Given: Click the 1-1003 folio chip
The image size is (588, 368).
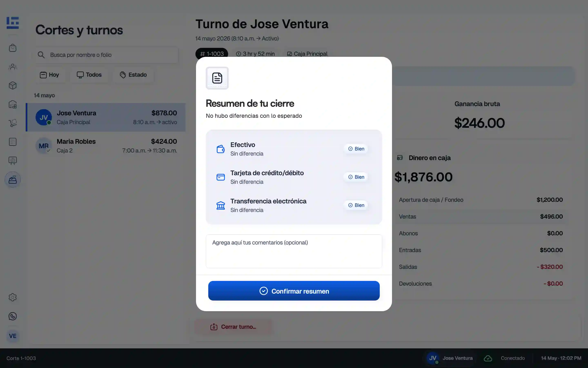Looking at the screenshot, I should [x=212, y=54].
